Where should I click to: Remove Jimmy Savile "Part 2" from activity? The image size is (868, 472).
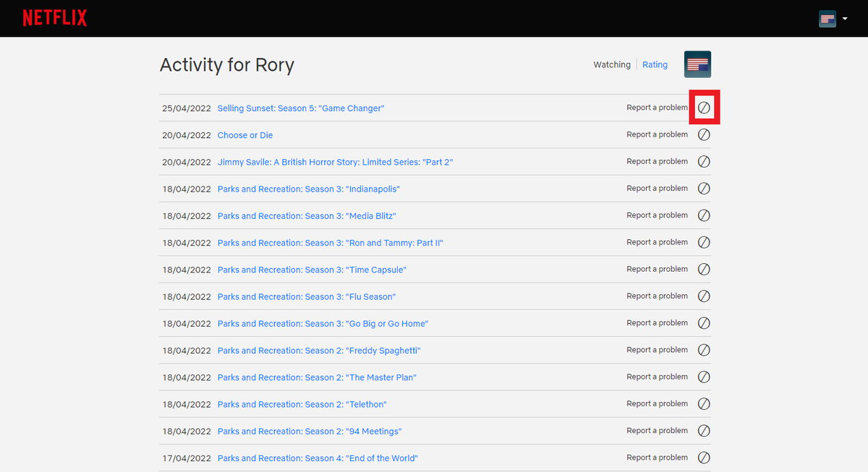tap(704, 162)
